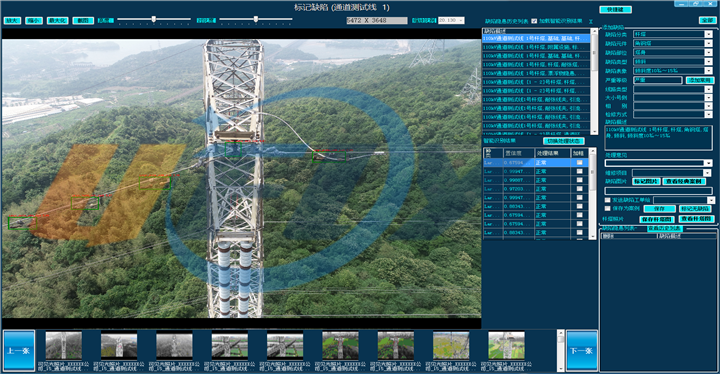The image size is (720, 374).
Task: Select second row in recognition results table
Action: (x=535, y=171)
